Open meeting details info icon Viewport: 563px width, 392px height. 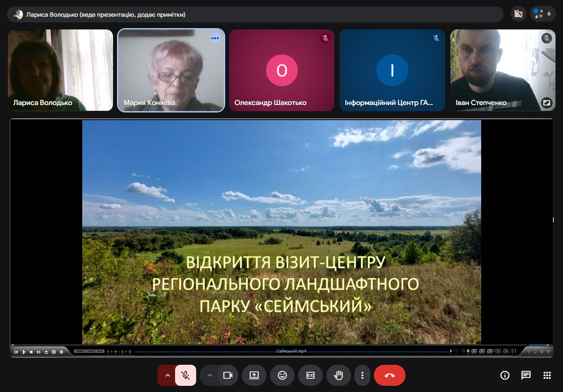click(x=505, y=375)
